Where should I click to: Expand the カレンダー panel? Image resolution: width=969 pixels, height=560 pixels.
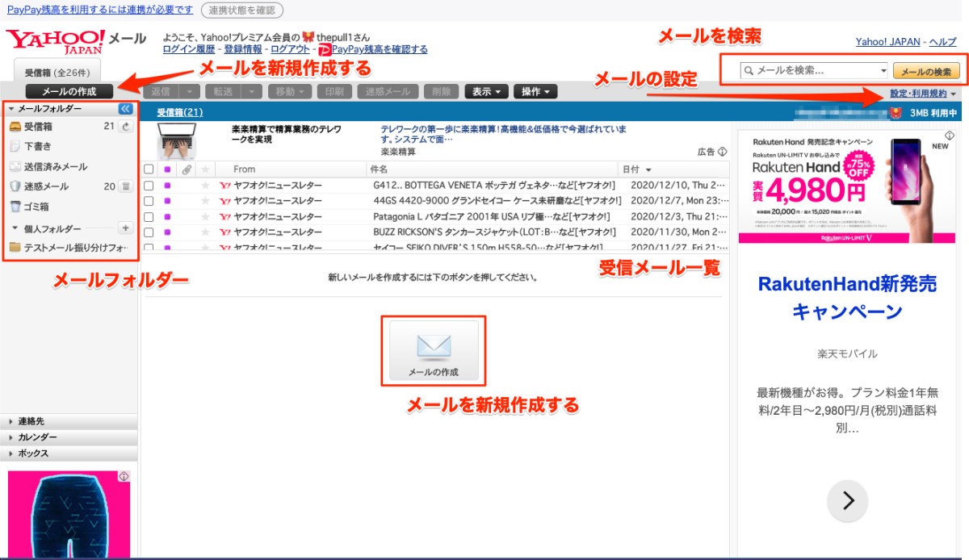(x=69, y=437)
